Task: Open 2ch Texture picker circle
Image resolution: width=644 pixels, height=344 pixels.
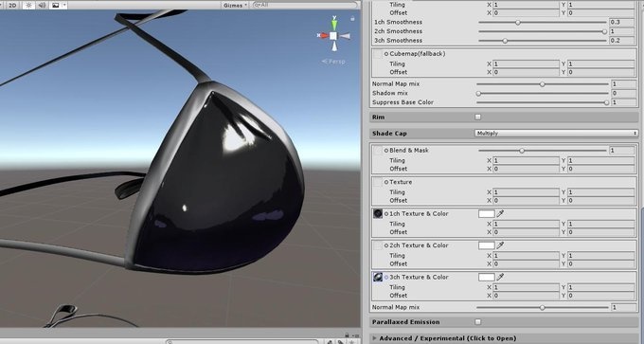Action: click(386, 245)
